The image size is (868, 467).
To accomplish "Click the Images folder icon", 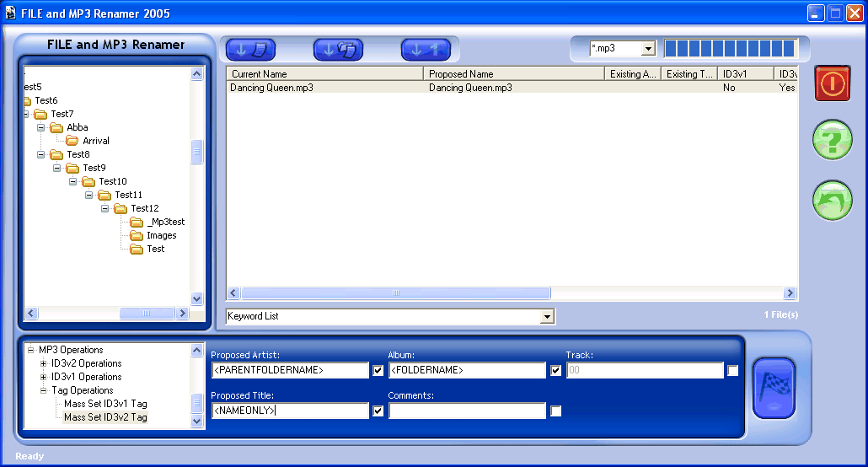I will pos(137,235).
